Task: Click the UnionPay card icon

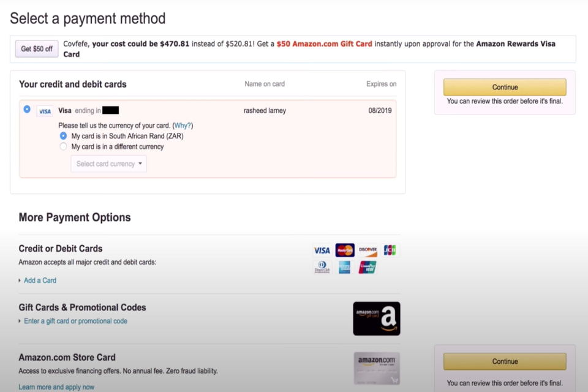Action: point(367,266)
